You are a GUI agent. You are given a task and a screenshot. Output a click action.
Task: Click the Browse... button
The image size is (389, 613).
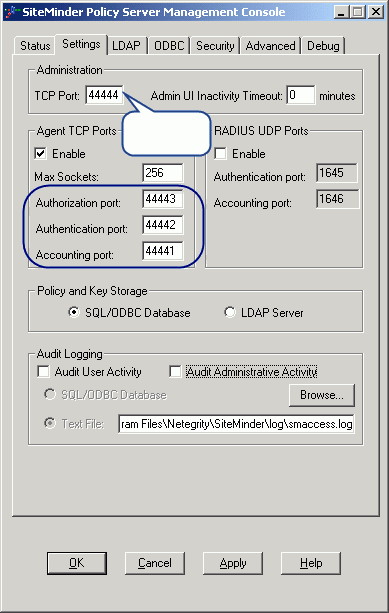[x=322, y=395]
